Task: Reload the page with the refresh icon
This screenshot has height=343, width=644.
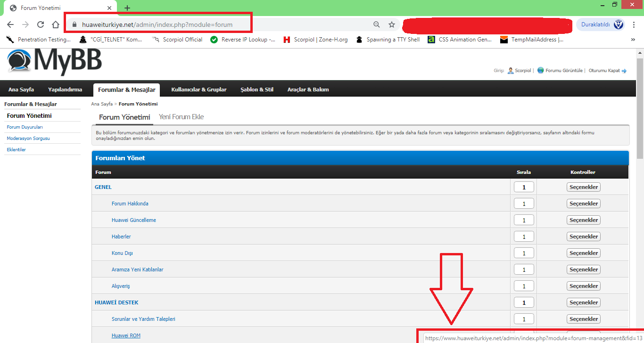Action: (x=41, y=24)
